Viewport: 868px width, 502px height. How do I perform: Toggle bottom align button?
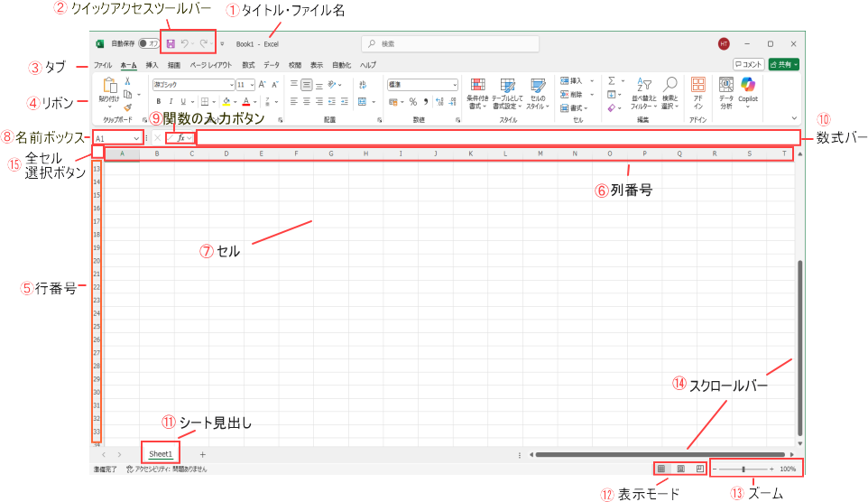click(319, 85)
